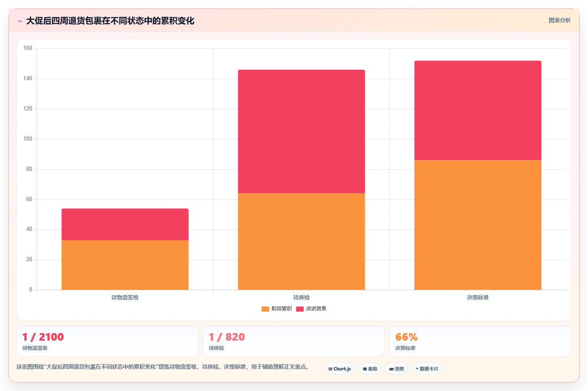Click the y-axis label 100

pos(28,139)
